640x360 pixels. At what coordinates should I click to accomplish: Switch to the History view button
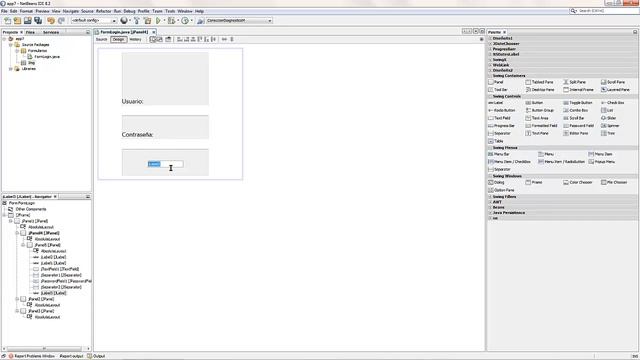tap(135, 39)
